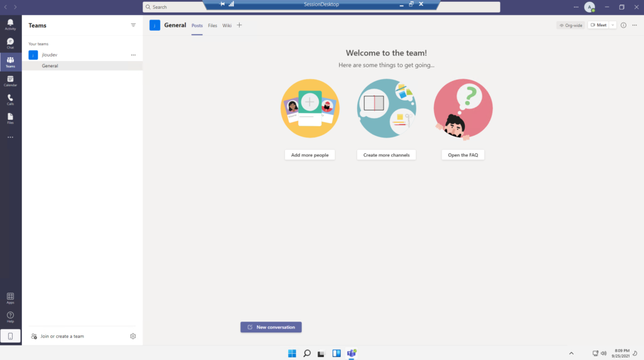
Task: Click the 'Your teams' heading
Action: 38,44
